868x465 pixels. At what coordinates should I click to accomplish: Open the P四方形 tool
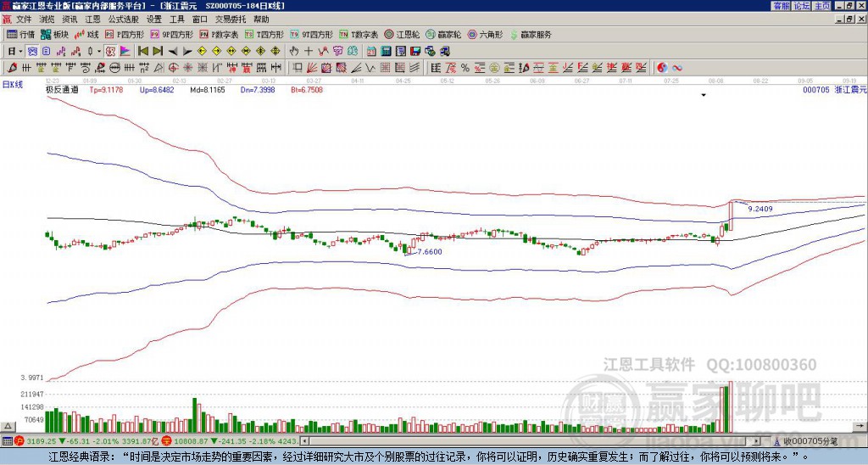point(124,34)
